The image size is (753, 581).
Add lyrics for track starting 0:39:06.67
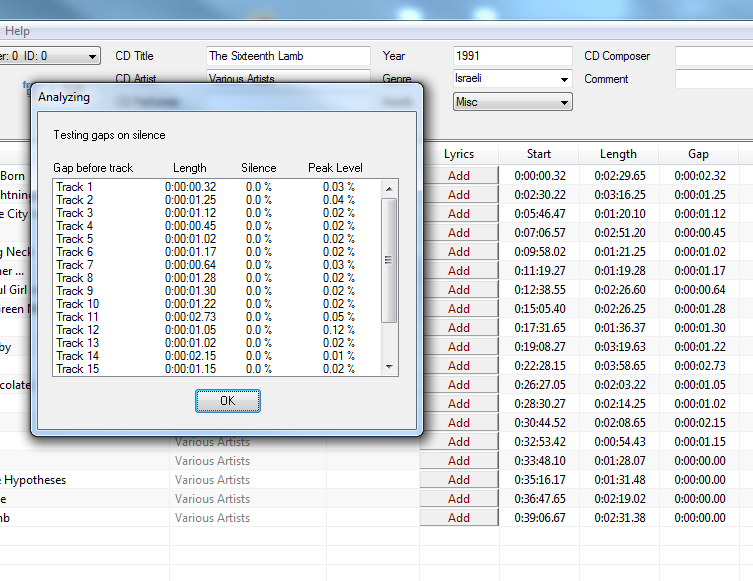pyautogui.click(x=459, y=518)
